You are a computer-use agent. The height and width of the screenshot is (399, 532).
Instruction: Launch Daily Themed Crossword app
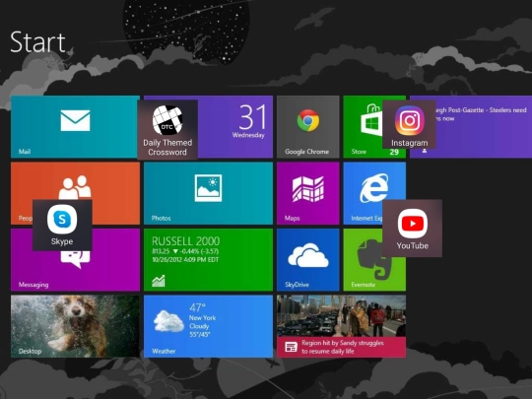click(167, 130)
